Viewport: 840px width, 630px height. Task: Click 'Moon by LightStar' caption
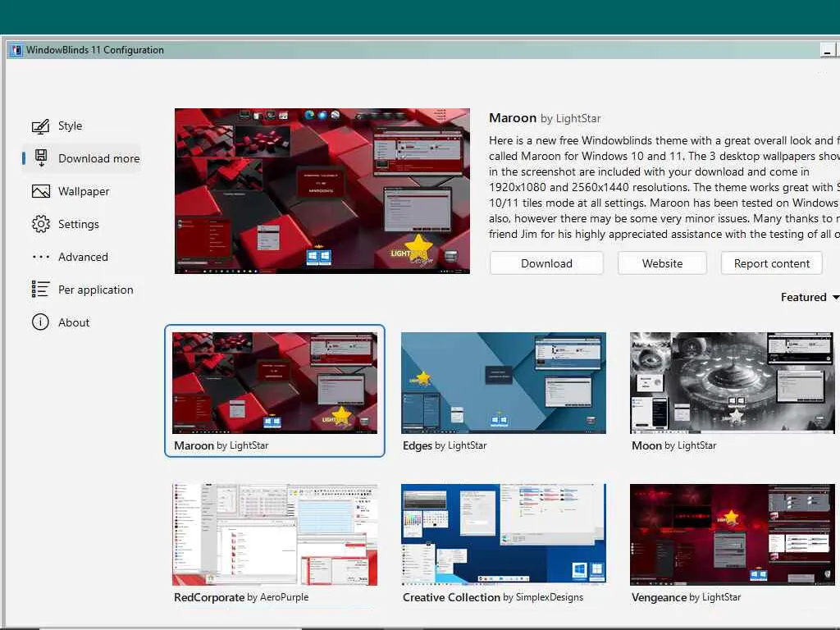674,445
